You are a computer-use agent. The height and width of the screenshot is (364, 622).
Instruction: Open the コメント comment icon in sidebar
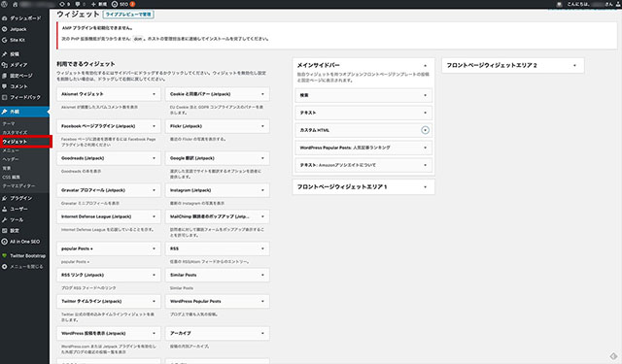pyautogui.click(x=4, y=86)
